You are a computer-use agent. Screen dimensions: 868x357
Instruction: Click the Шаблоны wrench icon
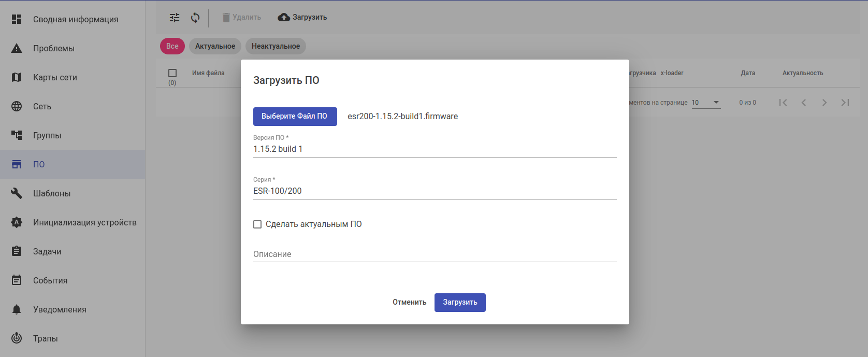[17, 193]
